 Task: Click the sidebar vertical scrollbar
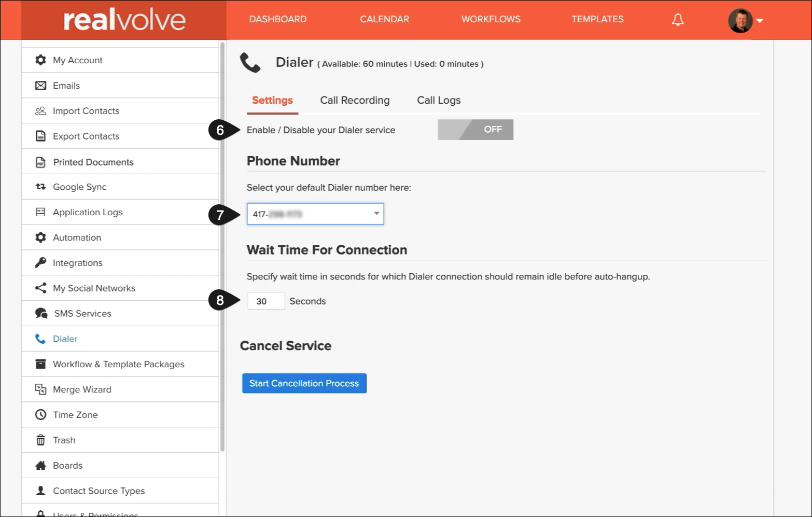pyautogui.click(x=222, y=247)
